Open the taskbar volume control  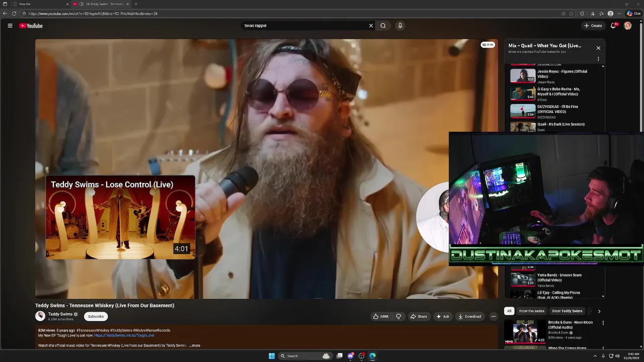617,356
